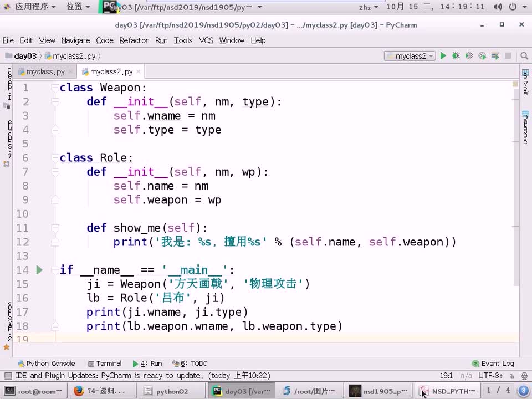532x399 pixels.
Task: Open the Refactor menu
Action: click(134, 40)
